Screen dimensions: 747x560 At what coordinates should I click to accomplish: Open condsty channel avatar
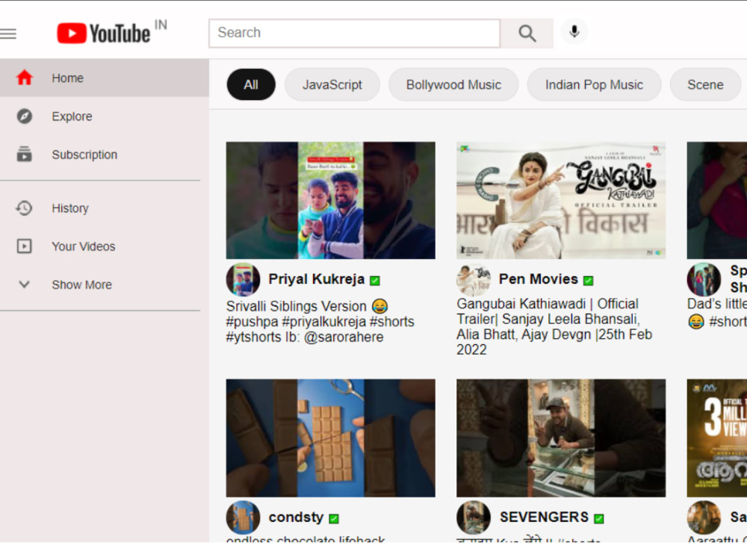(x=243, y=517)
